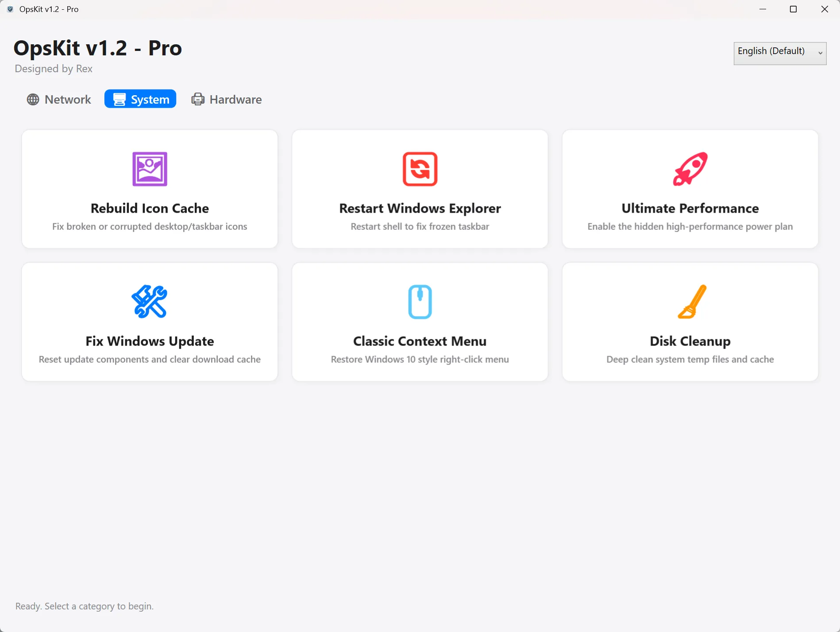This screenshot has height=632, width=840.
Task: Click the Ultimate Performance title
Action: pyautogui.click(x=690, y=208)
